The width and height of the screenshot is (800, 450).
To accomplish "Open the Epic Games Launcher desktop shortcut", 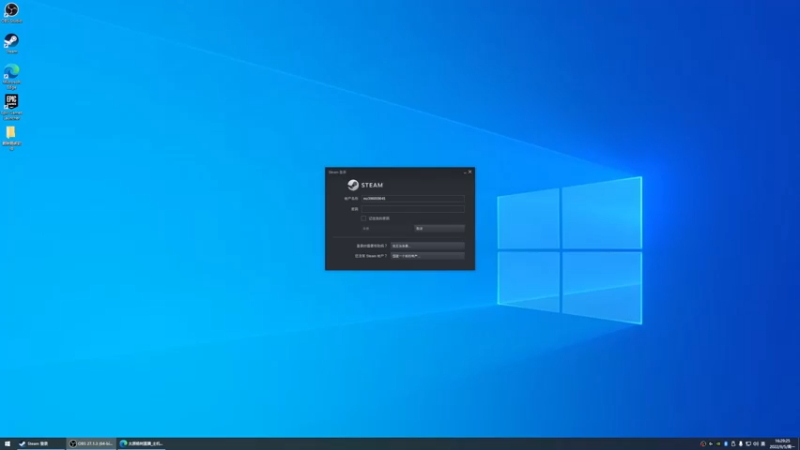I will (11, 107).
